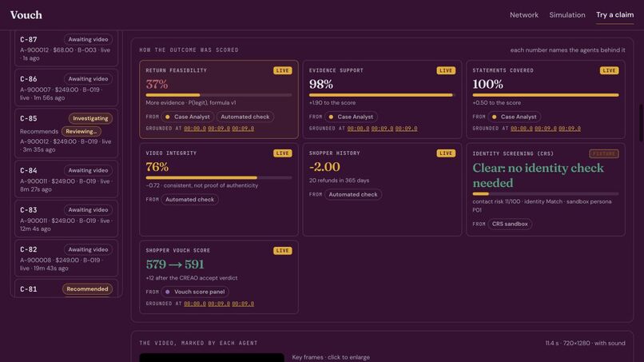Image resolution: width=644 pixels, height=362 pixels.
Task: Click '+12 after the CREAO accept verdict'
Action: [192, 278]
